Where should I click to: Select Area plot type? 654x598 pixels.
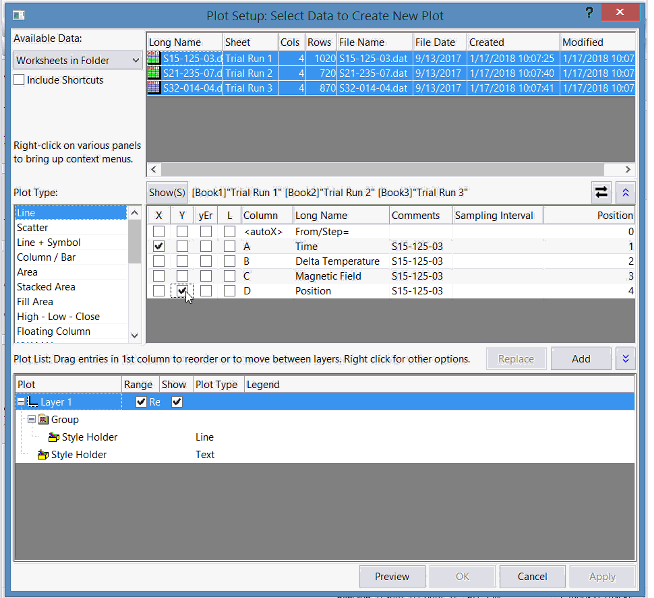[x=71, y=272]
